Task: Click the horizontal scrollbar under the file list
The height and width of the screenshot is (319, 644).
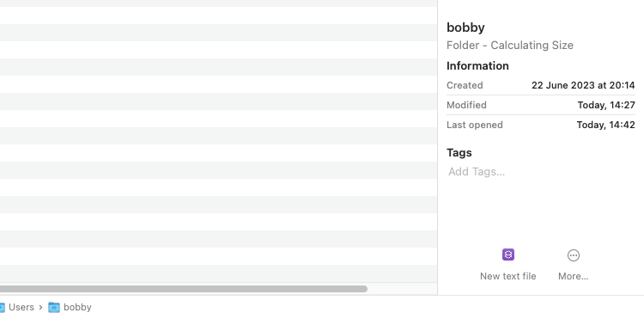Action: coord(184,289)
